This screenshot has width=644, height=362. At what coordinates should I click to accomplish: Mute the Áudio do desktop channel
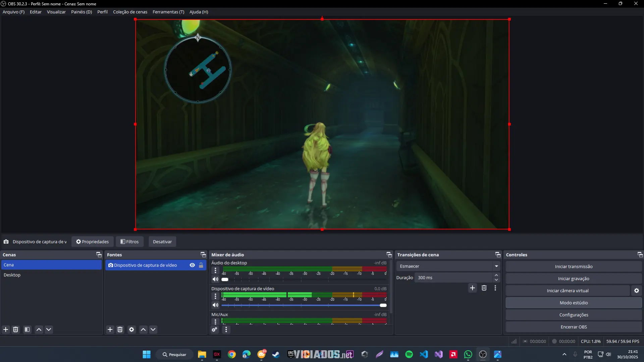coord(215,279)
